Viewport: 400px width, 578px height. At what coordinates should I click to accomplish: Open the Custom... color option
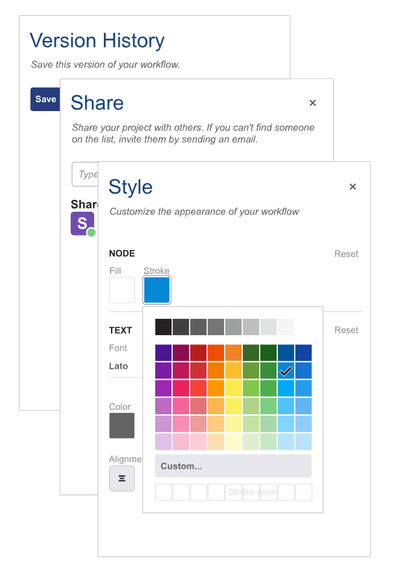pos(233,466)
